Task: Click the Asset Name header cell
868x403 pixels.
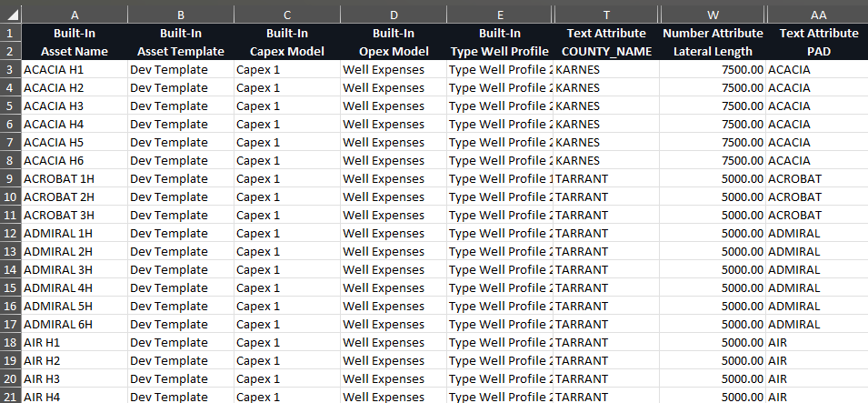Action: (x=75, y=52)
